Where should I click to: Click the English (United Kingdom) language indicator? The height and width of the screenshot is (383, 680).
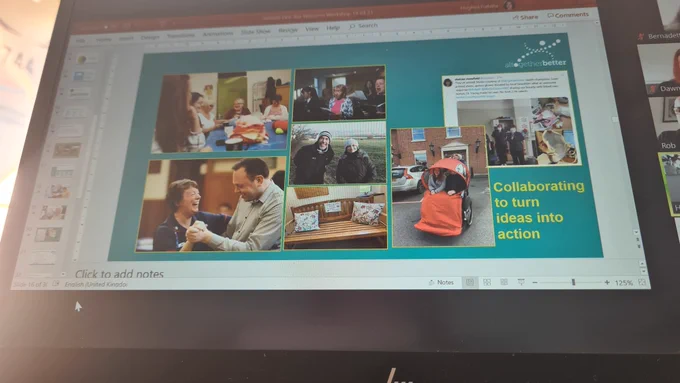pyautogui.click(x=96, y=285)
